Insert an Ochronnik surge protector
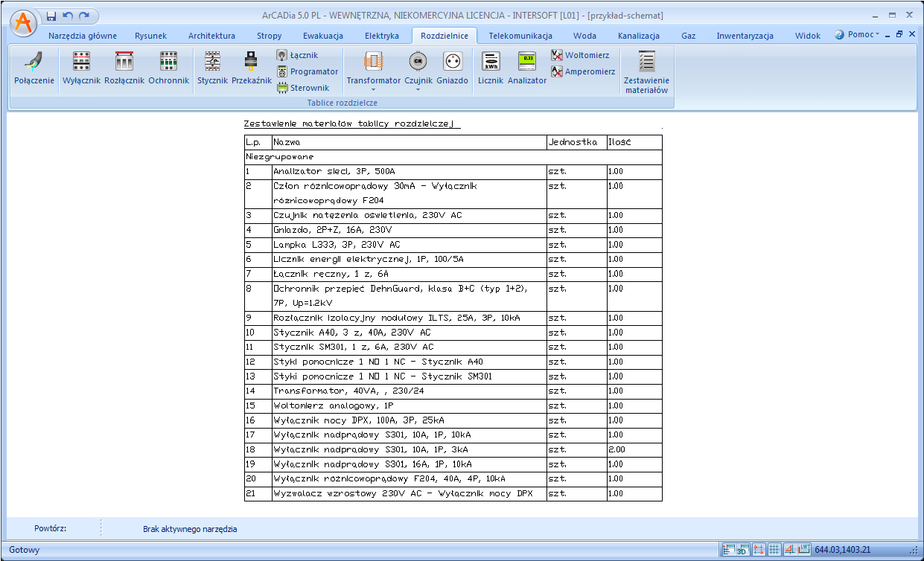The width and height of the screenshot is (924, 561). point(169,68)
